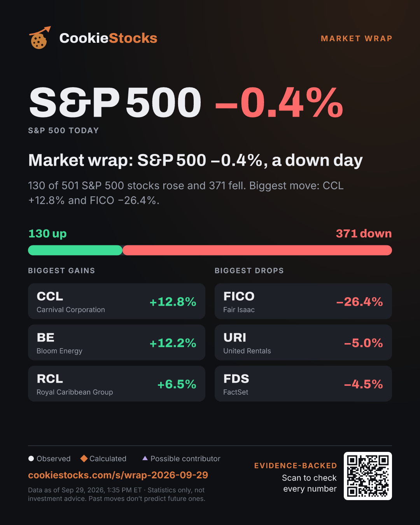This screenshot has height=525, width=420.
Task: Click the BIGGEST DROPS section heading
Action: (x=249, y=271)
